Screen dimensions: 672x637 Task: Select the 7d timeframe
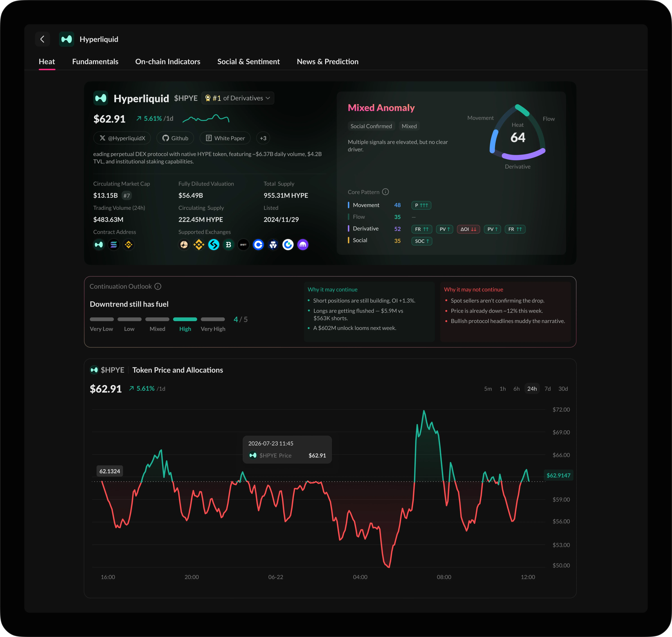click(548, 389)
